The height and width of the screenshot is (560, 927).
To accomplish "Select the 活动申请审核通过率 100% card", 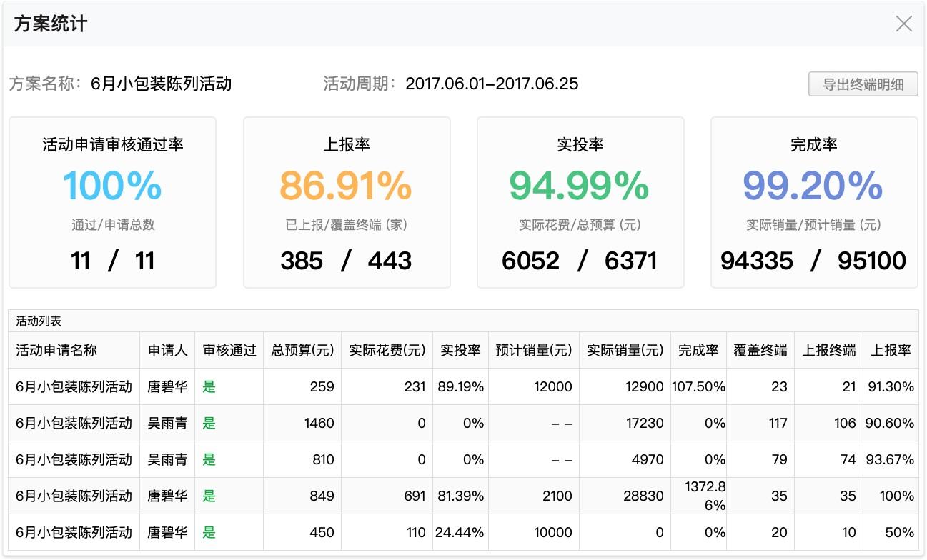I will point(112,203).
